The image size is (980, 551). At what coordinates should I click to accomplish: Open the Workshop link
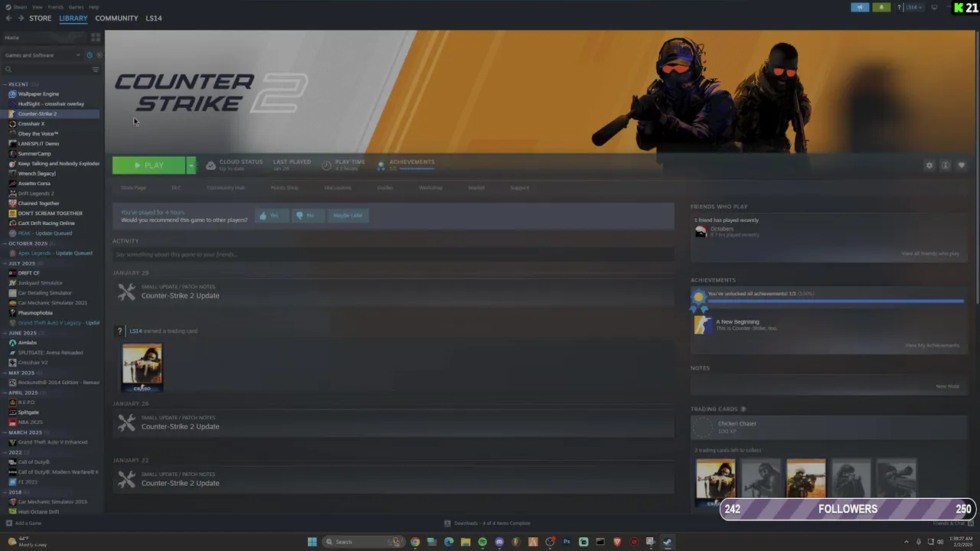430,187
